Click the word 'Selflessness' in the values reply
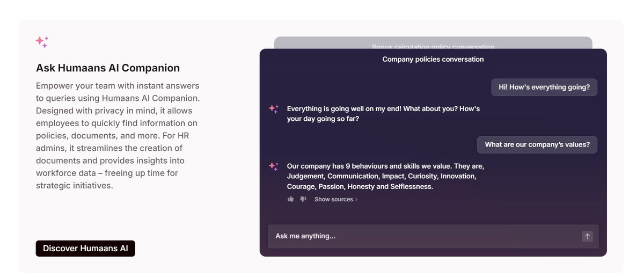This screenshot has height=277, width=644. pos(413,187)
